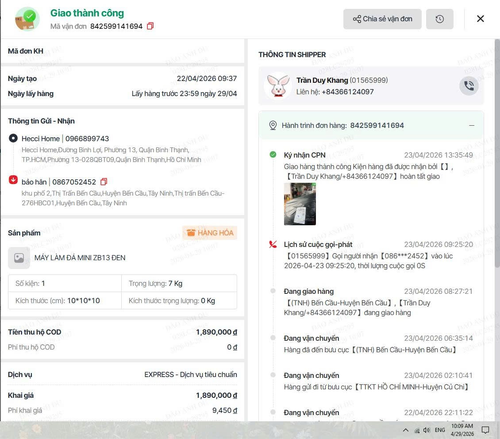Click order number in the Hành trình đơn hàng bar

(x=377, y=125)
